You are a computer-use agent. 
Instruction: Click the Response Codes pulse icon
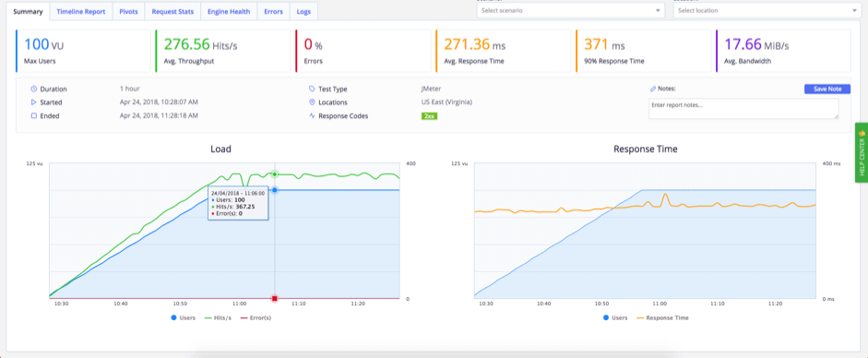coord(312,116)
